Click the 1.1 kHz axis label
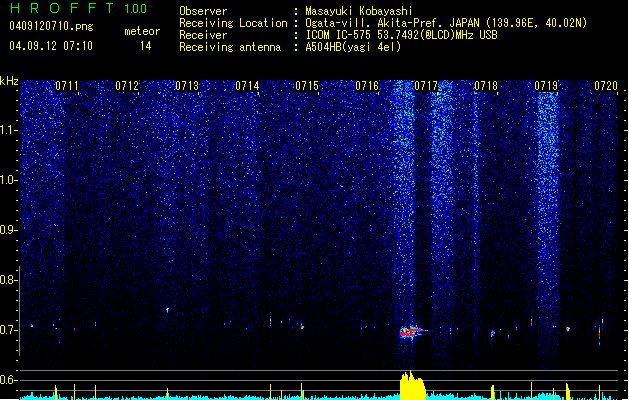Image resolution: width=629 pixels, height=400 pixels. click(x=8, y=130)
